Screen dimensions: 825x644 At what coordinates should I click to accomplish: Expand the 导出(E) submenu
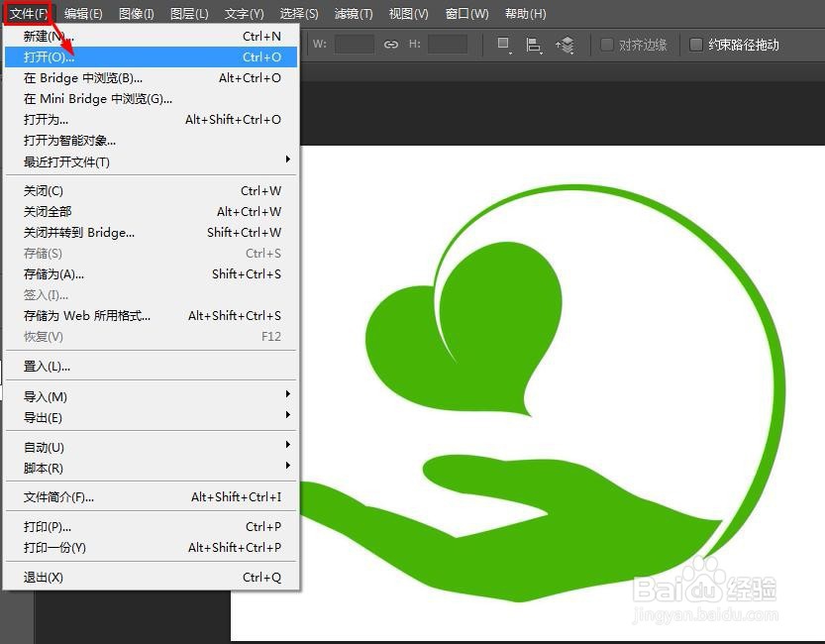(x=151, y=418)
